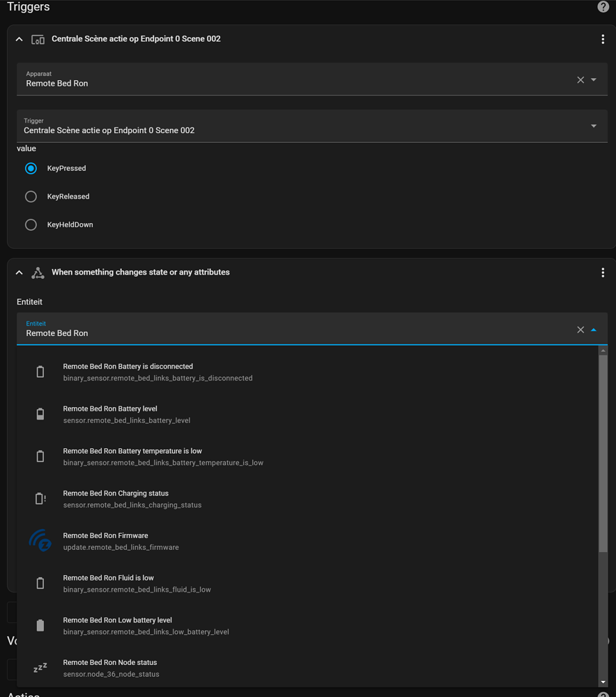Click the charging status battery icon

[x=40, y=498]
